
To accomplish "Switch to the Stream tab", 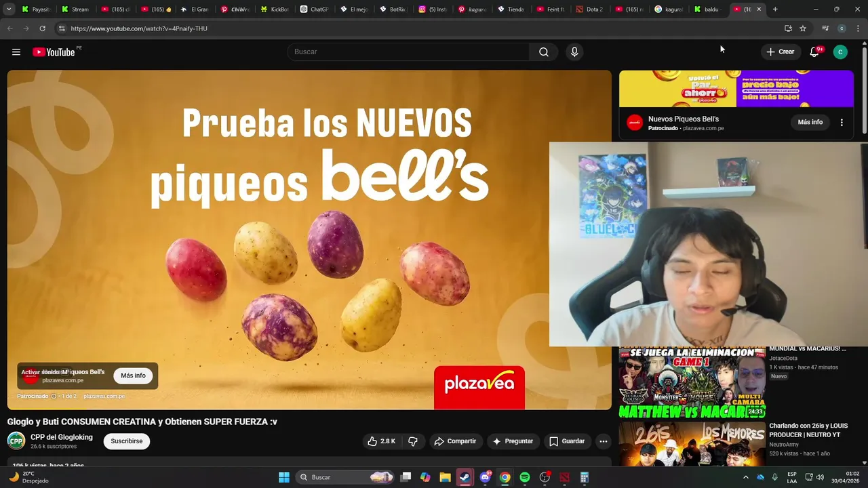I will [75, 9].
